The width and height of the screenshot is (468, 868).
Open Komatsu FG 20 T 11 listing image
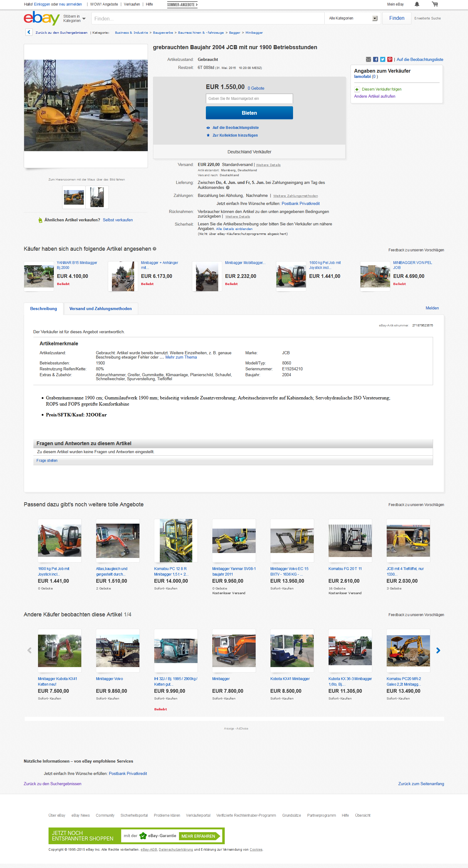point(350,540)
